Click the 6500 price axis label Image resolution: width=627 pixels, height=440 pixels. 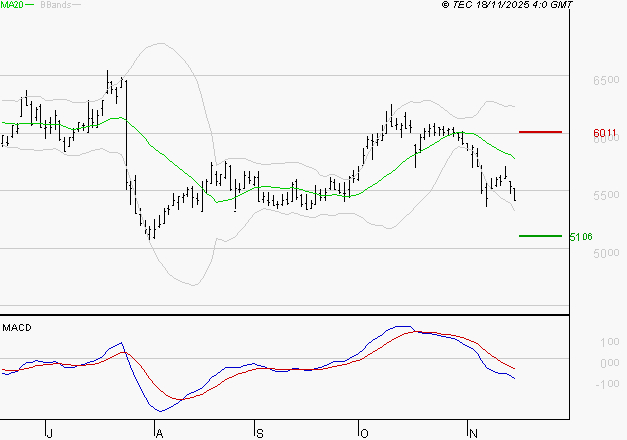(x=606, y=80)
